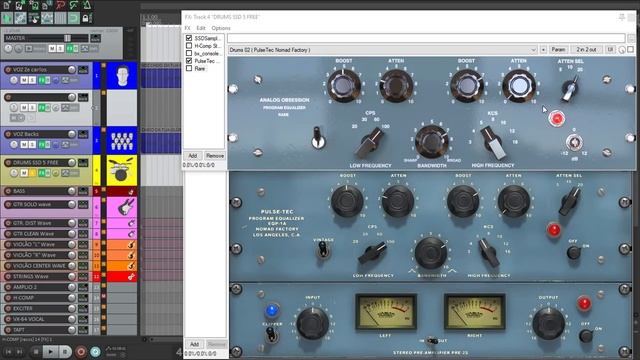Open the Options menu in FX window
Image resolution: width=640 pixels, height=360 pixels.
pyautogui.click(x=221, y=28)
